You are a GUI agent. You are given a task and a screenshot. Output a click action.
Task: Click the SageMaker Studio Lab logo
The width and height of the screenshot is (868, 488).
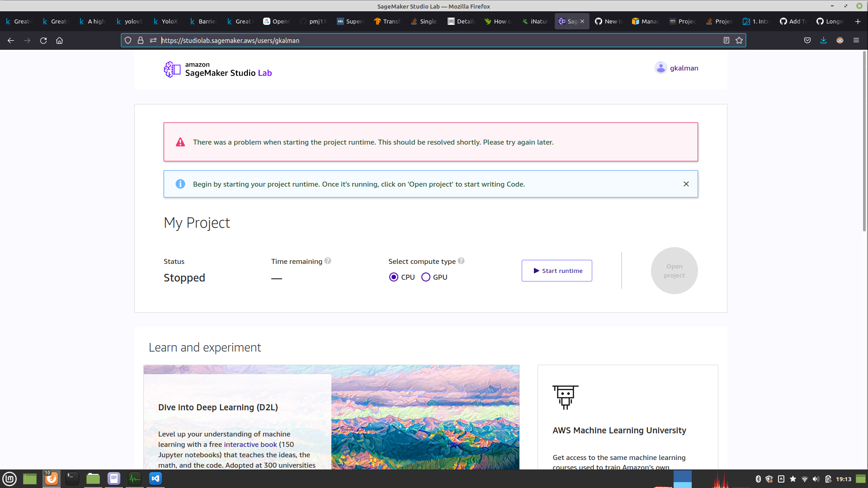click(x=217, y=70)
